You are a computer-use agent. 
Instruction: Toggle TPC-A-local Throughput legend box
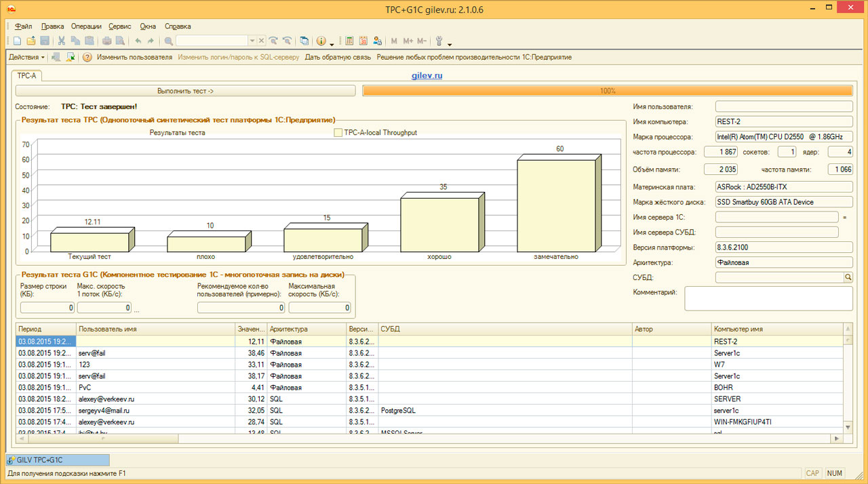point(338,133)
